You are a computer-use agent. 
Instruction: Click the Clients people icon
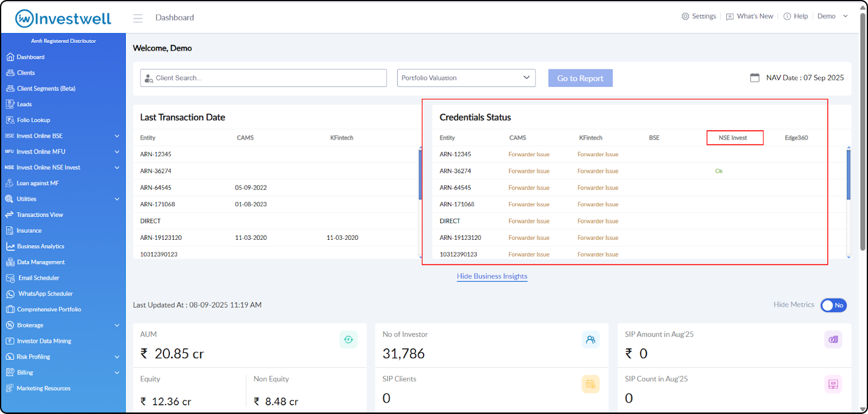click(10, 73)
